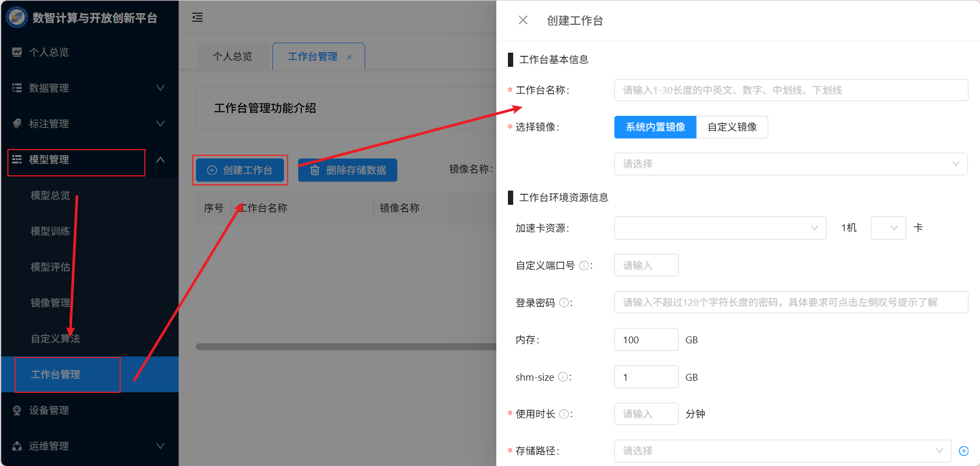Open the 存储路径 selection dropdown
Viewport: 980px width, 466px height.
(x=782, y=451)
